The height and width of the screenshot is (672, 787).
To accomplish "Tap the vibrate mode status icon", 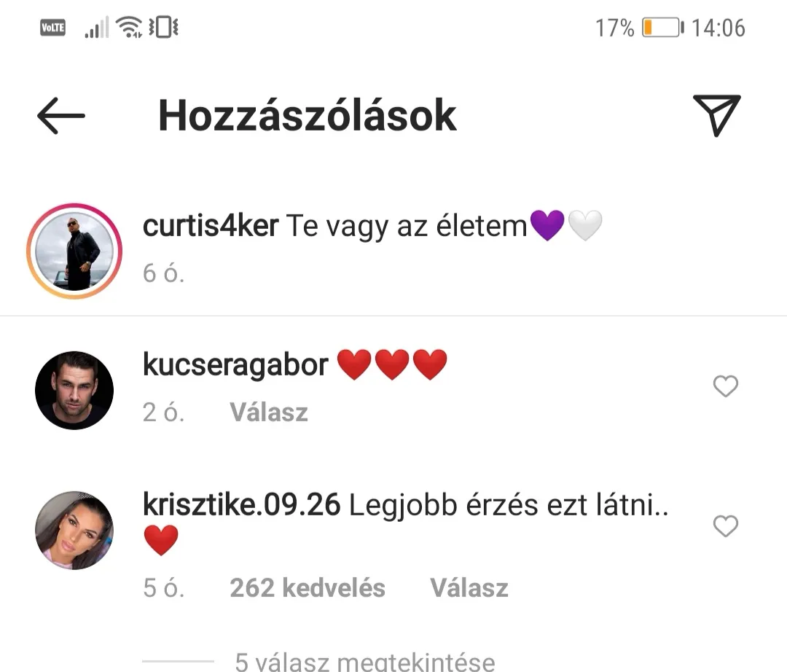I will [164, 27].
